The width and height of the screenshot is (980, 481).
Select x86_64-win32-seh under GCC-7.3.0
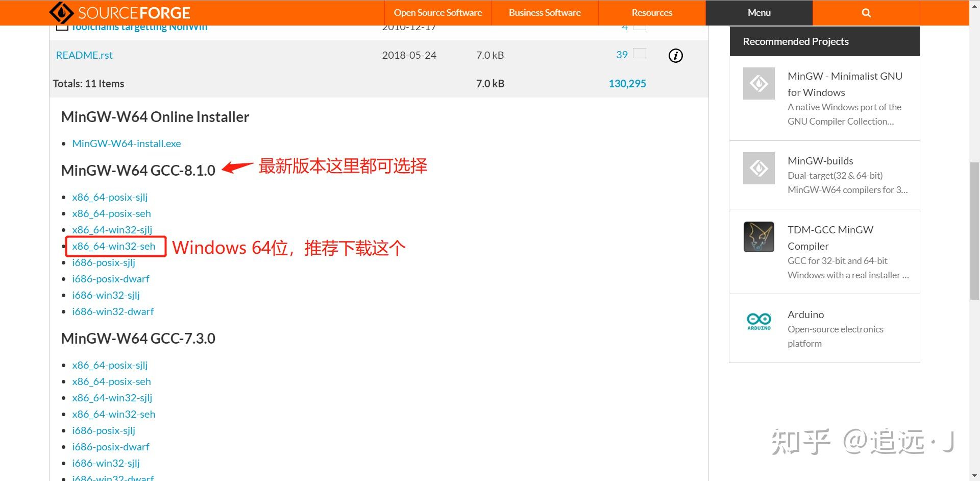pyautogui.click(x=114, y=414)
